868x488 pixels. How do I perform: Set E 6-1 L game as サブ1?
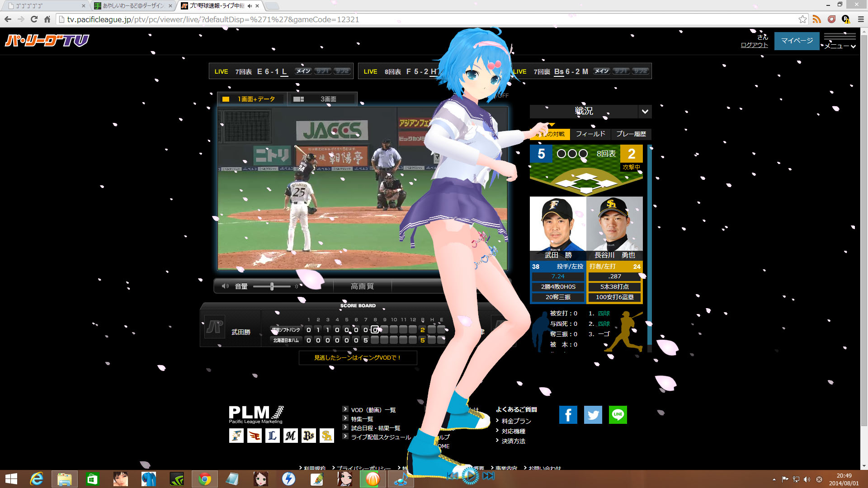(x=323, y=71)
